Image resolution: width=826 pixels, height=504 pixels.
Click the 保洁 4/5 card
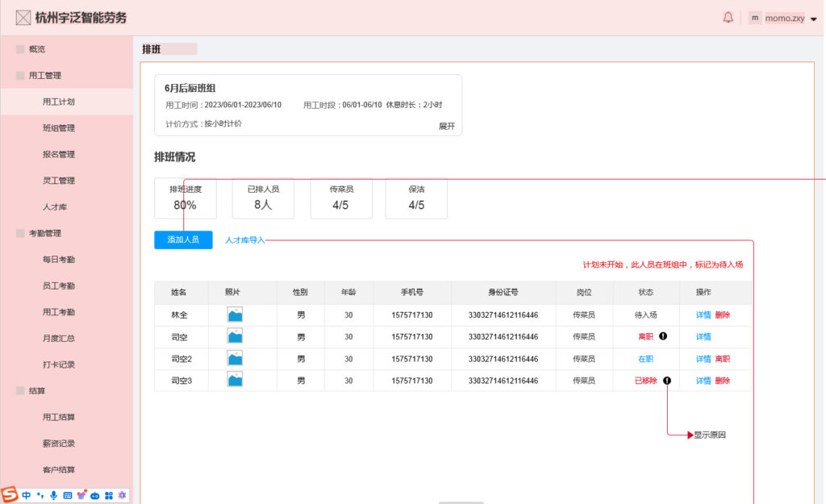point(416,198)
